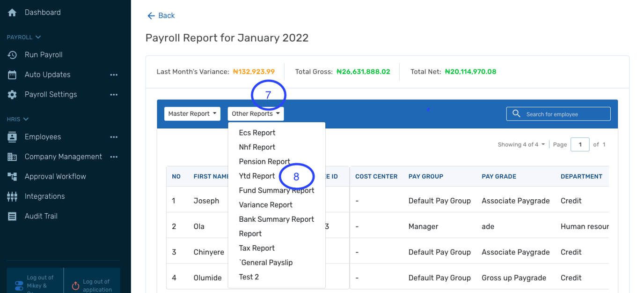The image size is (644, 293).
Task: Open Audit Trail using its sidebar icon
Action: coord(13,216)
